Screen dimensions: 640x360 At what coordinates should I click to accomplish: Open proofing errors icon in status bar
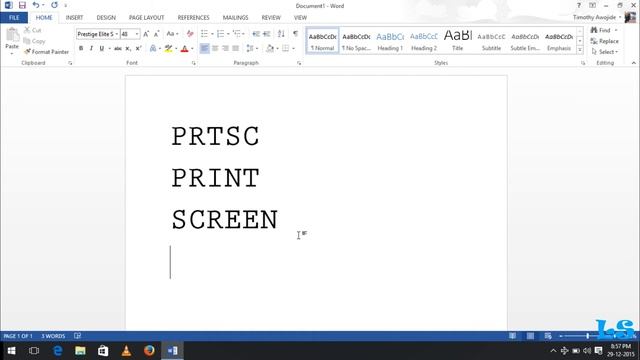tap(77, 336)
